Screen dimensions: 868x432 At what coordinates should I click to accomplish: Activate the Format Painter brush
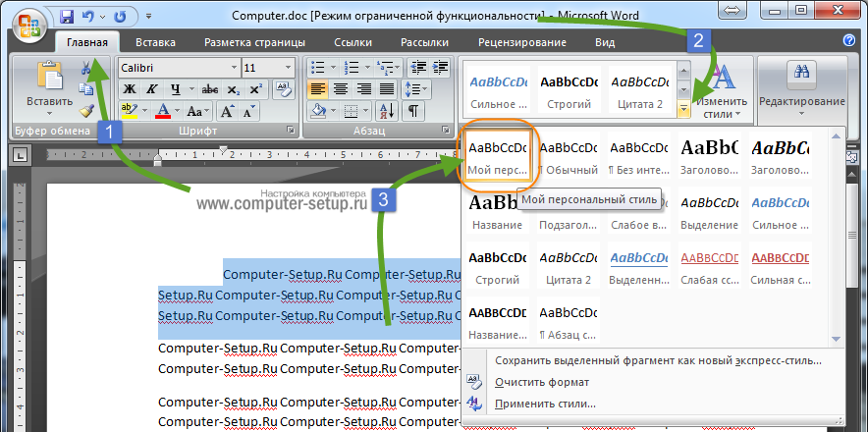click(85, 111)
